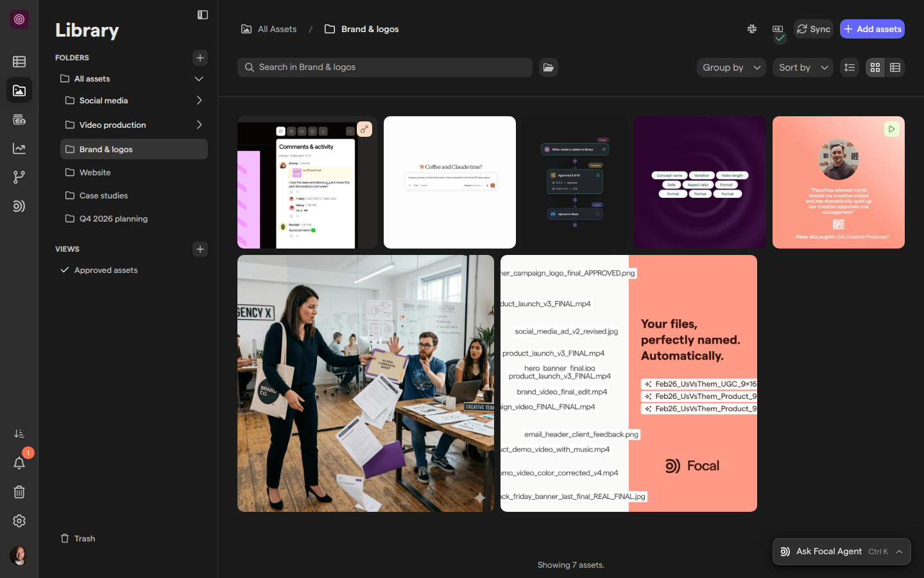
Task: Select the Q4 2026 planning folder
Action: 134,219
